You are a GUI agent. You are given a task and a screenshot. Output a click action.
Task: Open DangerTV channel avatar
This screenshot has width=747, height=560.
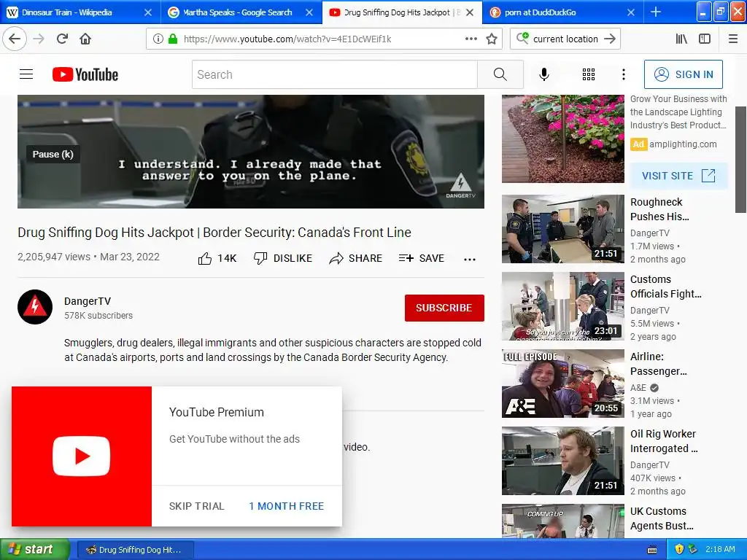coord(35,307)
